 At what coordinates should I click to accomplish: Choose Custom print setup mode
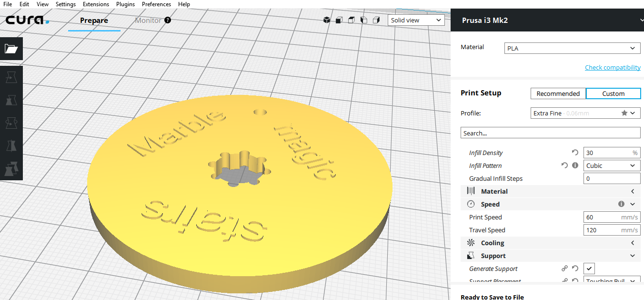point(613,93)
